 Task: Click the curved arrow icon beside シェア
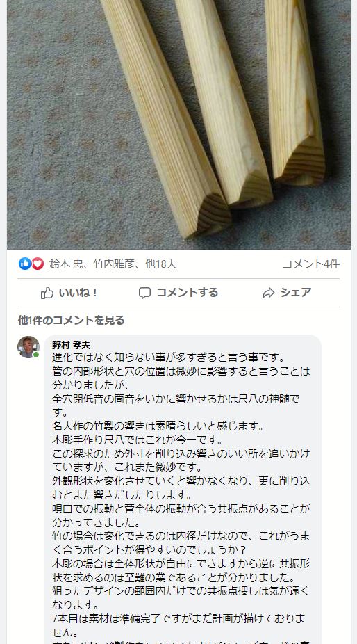268,293
